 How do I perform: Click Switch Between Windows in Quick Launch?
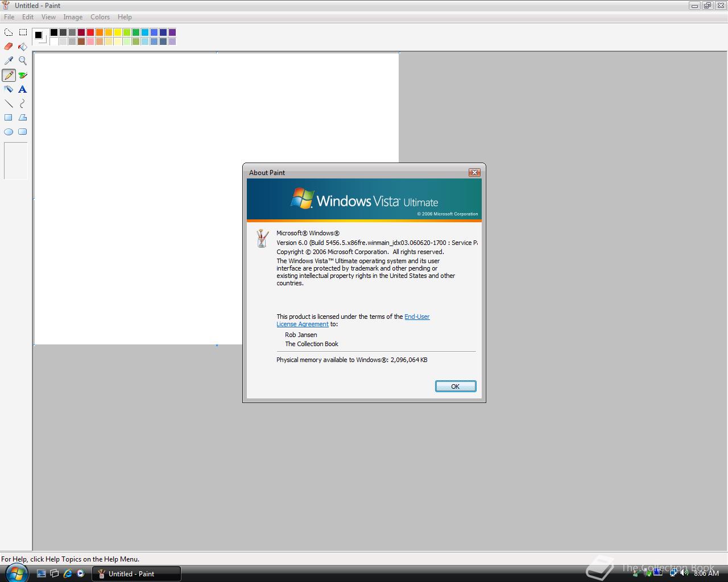click(55, 573)
